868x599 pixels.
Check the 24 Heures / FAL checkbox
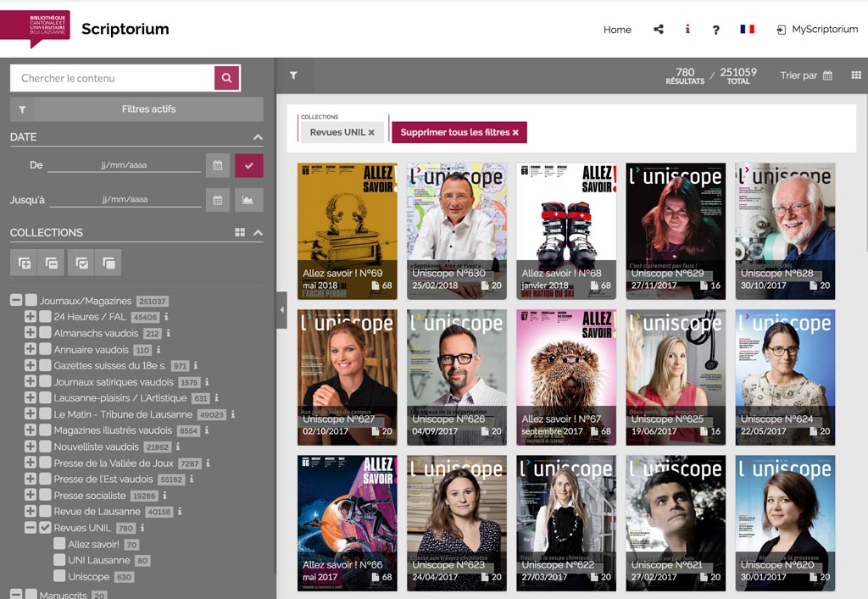pyautogui.click(x=46, y=317)
